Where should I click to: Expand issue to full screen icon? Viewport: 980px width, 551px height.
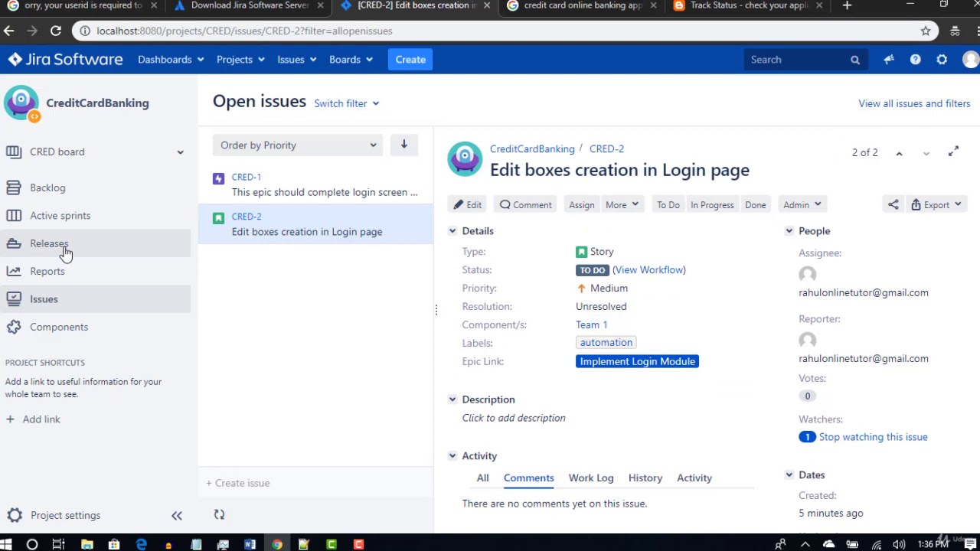click(953, 152)
